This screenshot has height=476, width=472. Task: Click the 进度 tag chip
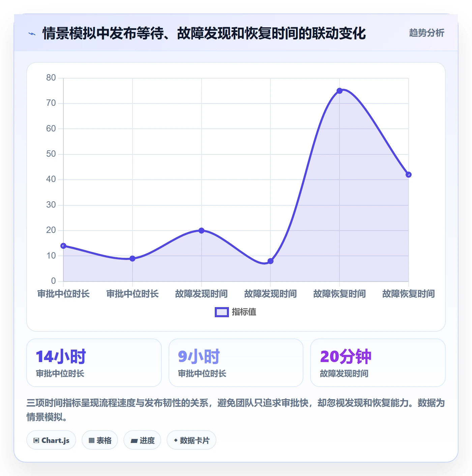coord(142,440)
